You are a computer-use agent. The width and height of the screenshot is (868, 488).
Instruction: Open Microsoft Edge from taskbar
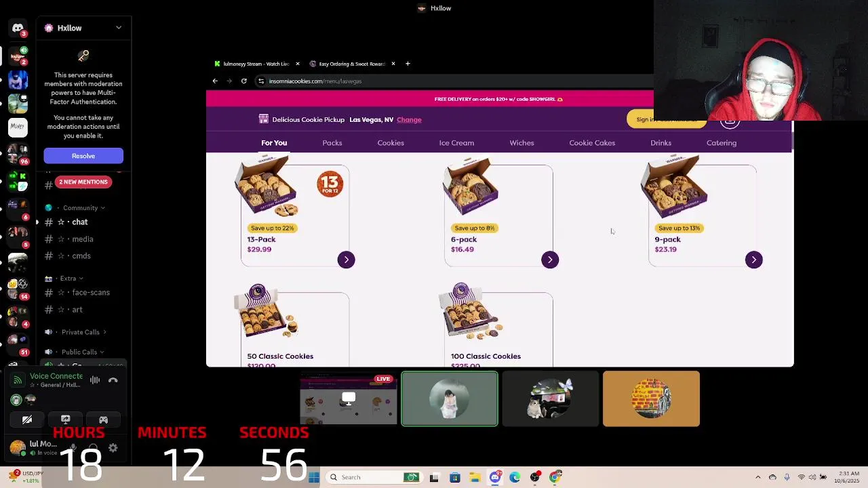point(515,477)
